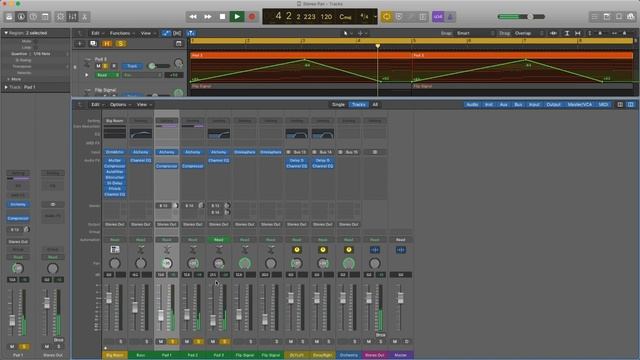The image size is (640, 360).
Task: Click the red Record button
Action: point(252,17)
